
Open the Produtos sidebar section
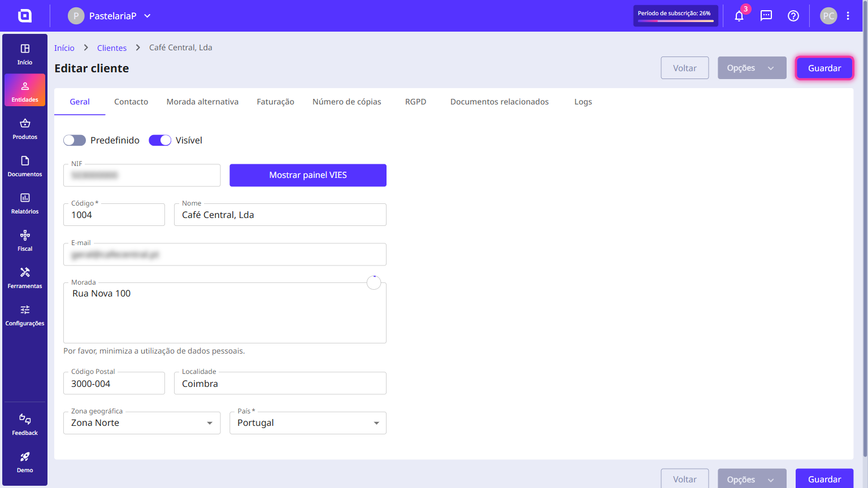tap(25, 129)
